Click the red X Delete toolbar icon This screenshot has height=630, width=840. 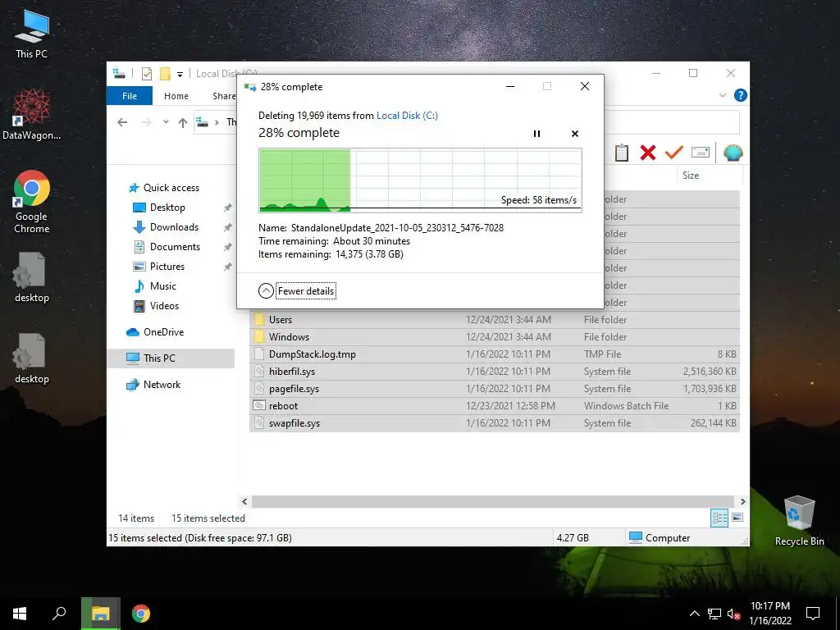point(648,153)
